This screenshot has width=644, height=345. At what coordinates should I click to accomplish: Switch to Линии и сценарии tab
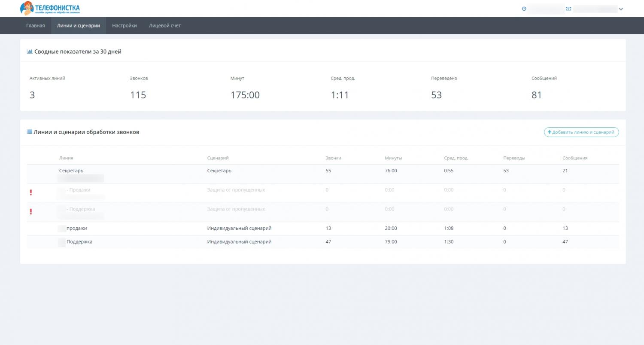click(x=78, y=26)
